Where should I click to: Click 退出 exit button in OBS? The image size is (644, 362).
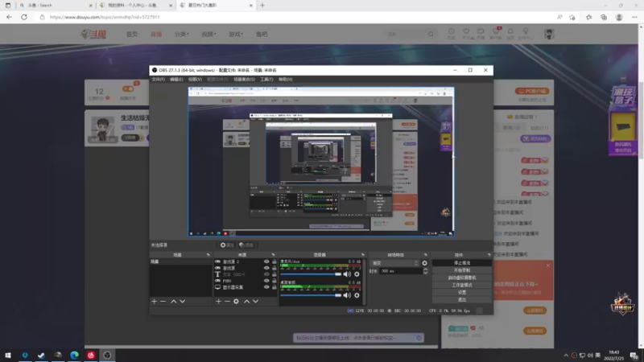click(462, 299)
